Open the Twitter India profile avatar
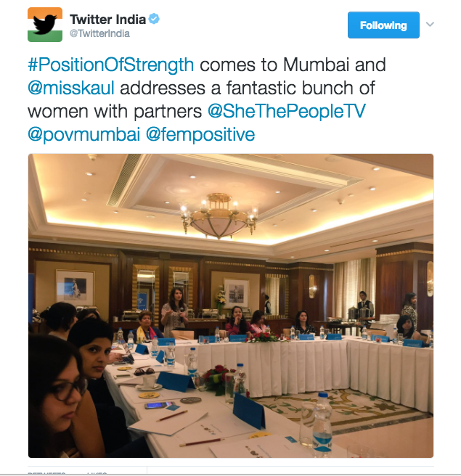This screenshot has width=461, height=476. 45,25
